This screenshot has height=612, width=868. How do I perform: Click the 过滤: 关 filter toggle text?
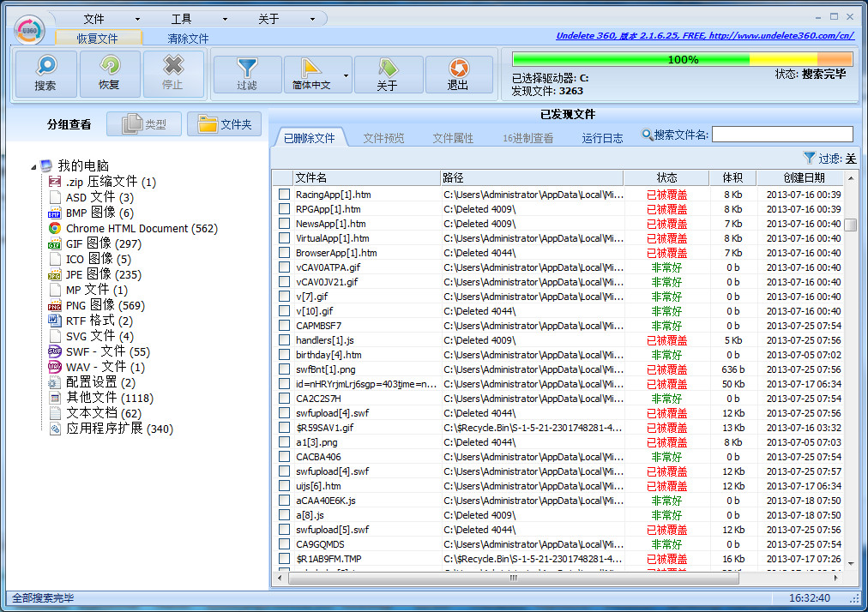click(x=837, y=159)
